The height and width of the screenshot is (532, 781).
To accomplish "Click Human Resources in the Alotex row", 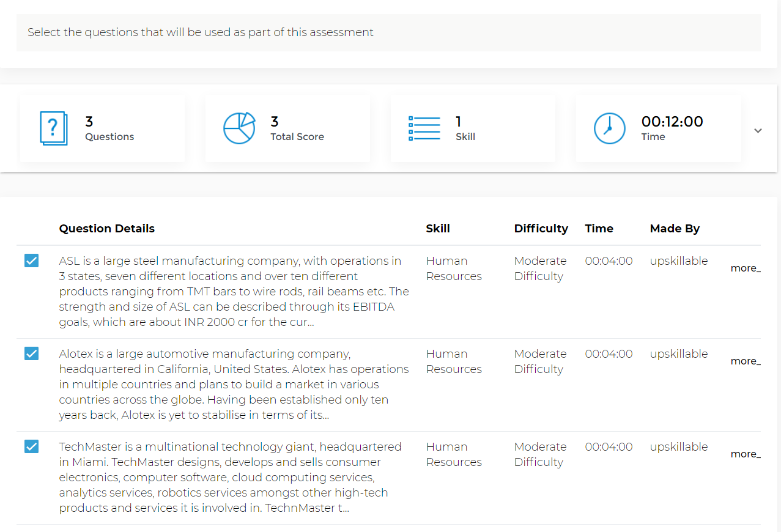I will tap(454, 361).
